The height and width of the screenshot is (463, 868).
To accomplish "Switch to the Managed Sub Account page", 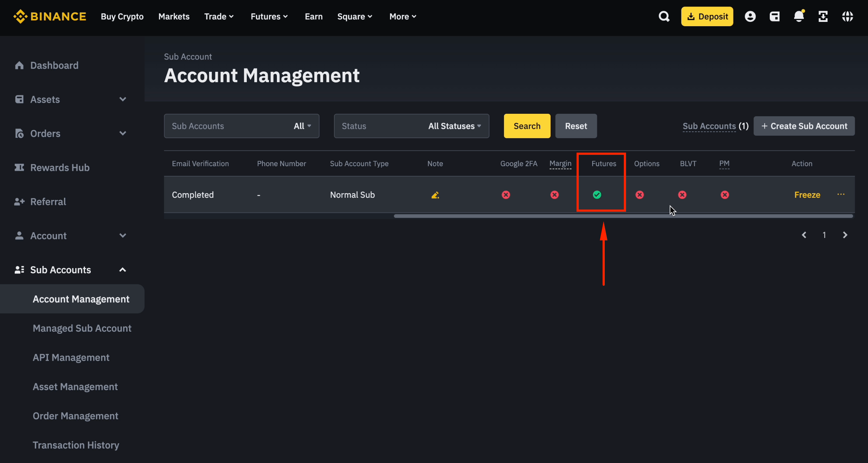I will [82, 328].
